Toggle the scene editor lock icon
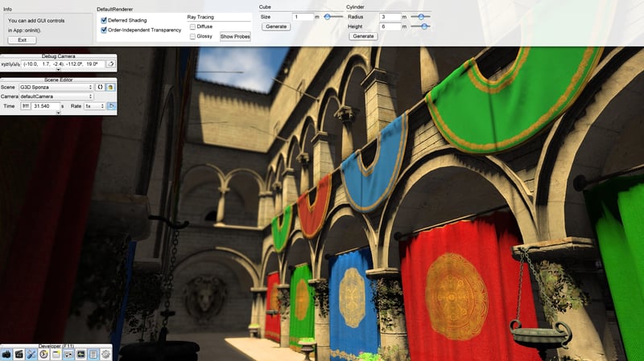Image resolution: width=644 pixels, height=361 pixels. [x=110, y=87]
